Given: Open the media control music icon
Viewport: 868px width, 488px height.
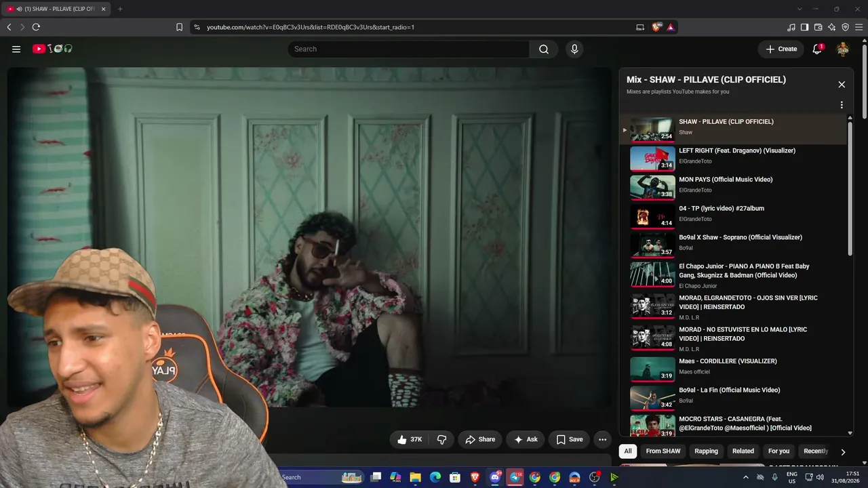Looking at the screenshot, I should [x=791, y=27].
